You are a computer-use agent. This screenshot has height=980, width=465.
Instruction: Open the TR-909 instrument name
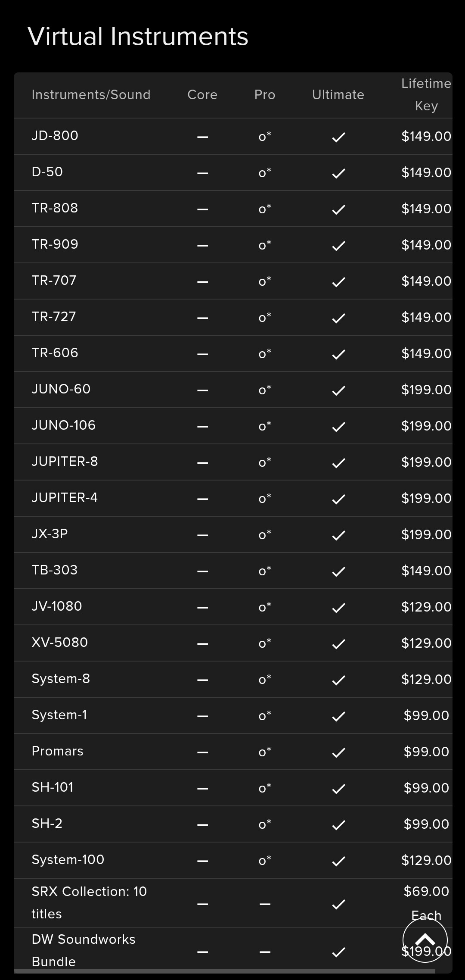coord(55,244)
